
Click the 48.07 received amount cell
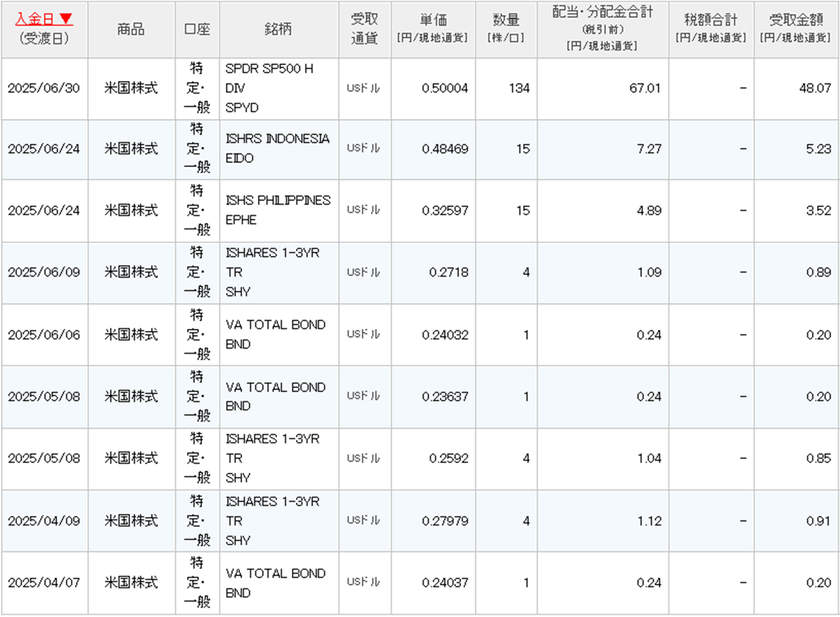pyautogui.click(x=814, y=88)
